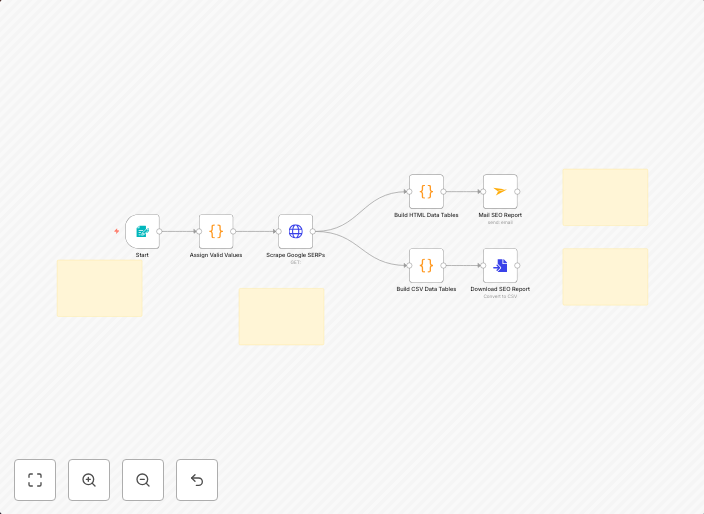This screenshot has width=704, height=514.
Task: Select the sticky note below Start
Action: (x=100, y=288)
